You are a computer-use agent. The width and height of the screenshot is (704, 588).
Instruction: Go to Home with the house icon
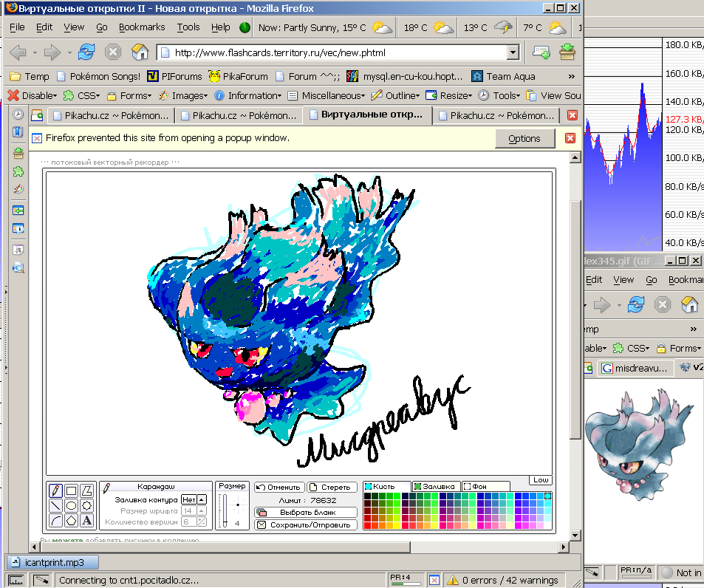click(140, 52)
